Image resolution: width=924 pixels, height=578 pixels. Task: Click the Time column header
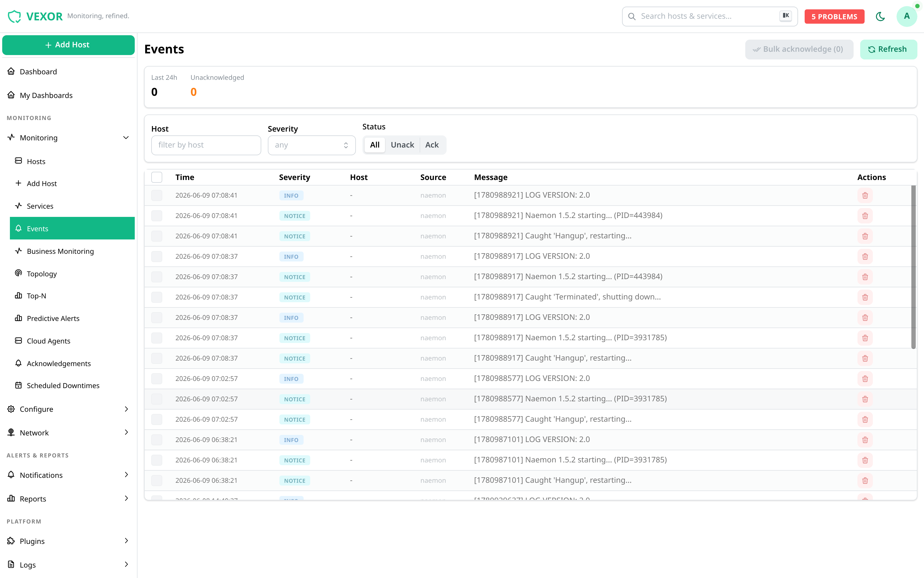tap(185, 177)
